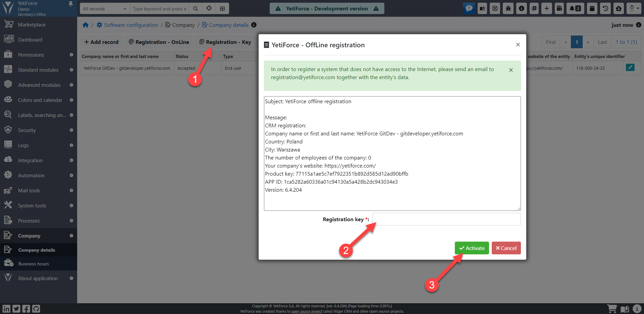The width and height of the screenshot is (644, 314).
Task: Select Business hours submenu item
Action: click(x=39, y=264)
